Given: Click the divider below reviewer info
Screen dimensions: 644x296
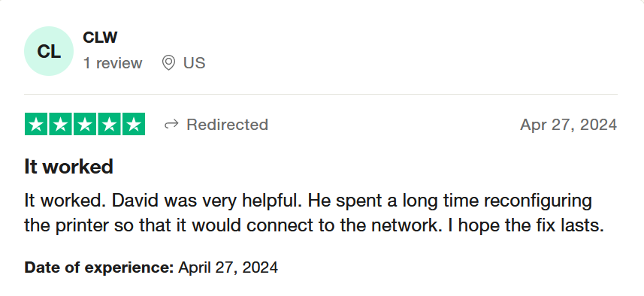Looking at the screenshot, I should tap(321, 95).
